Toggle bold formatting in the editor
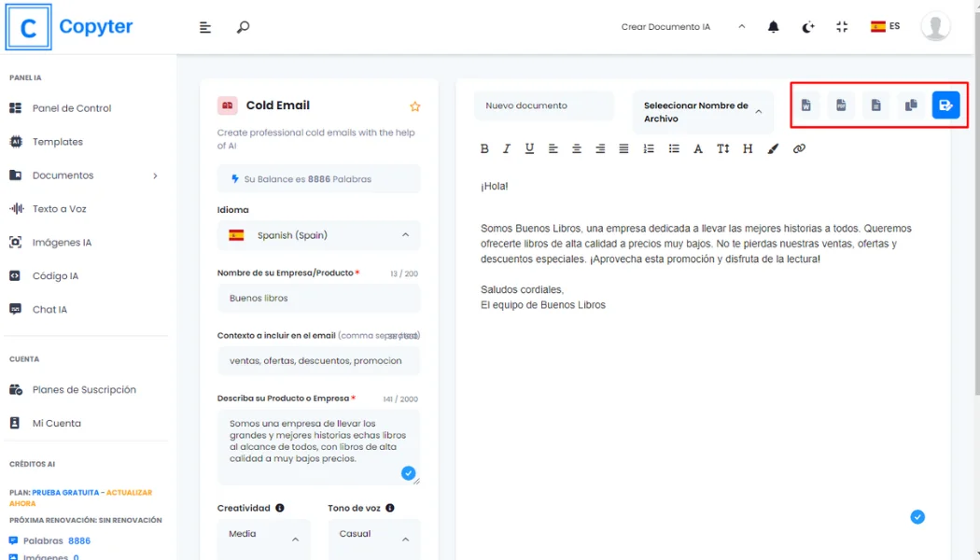 point(484,148)
